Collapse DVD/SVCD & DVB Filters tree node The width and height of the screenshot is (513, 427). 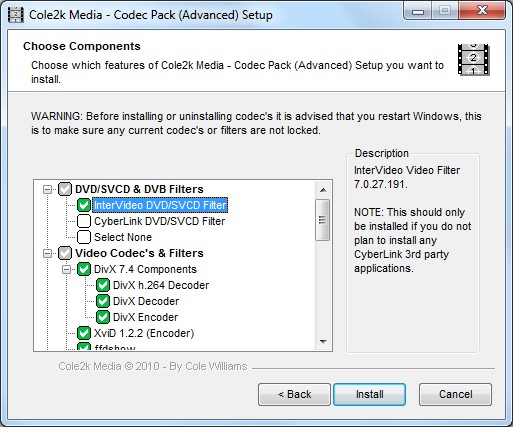pos(47,189)
